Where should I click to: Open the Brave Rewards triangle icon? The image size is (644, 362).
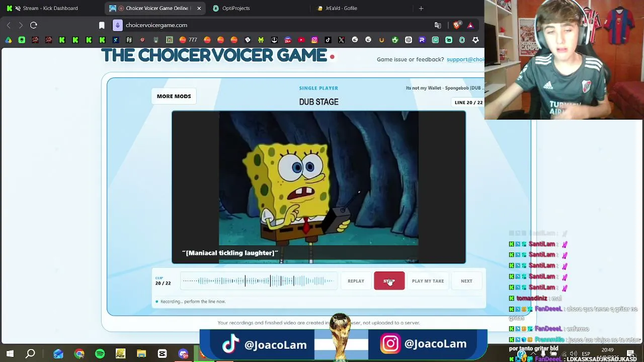point(470,25)
